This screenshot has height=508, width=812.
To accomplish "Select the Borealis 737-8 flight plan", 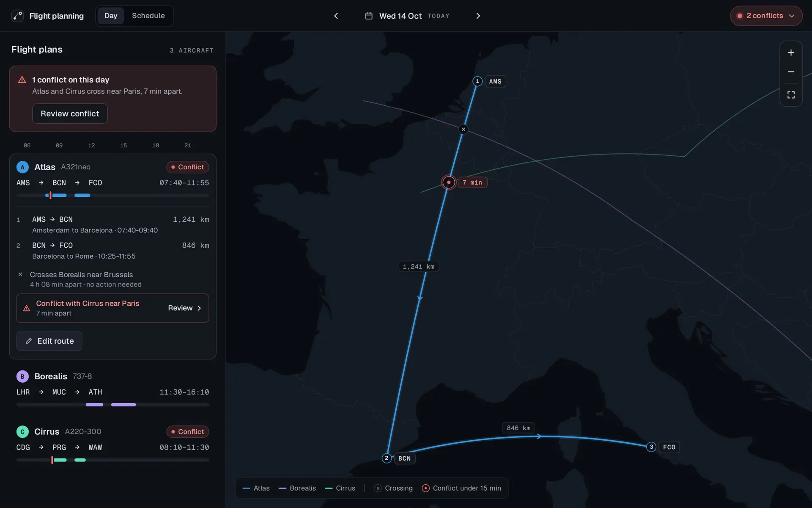I will (112, 389).
